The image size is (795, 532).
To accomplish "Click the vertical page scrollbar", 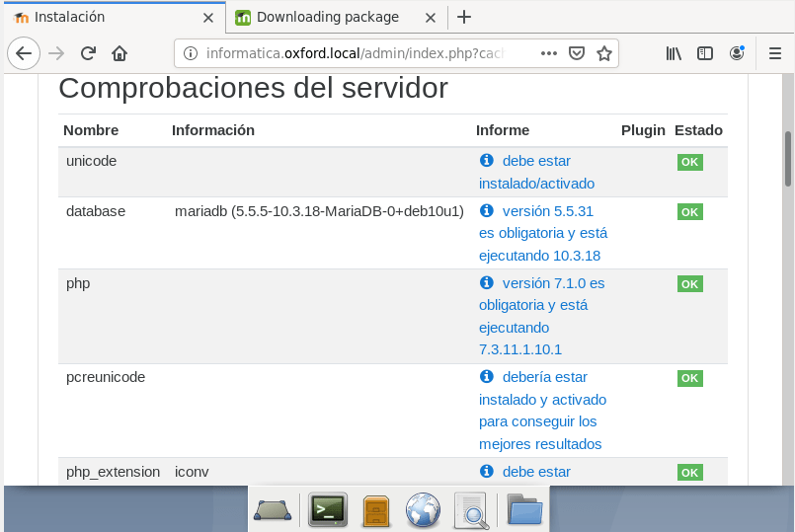I will pyautogui.click(x=788, y=158).
